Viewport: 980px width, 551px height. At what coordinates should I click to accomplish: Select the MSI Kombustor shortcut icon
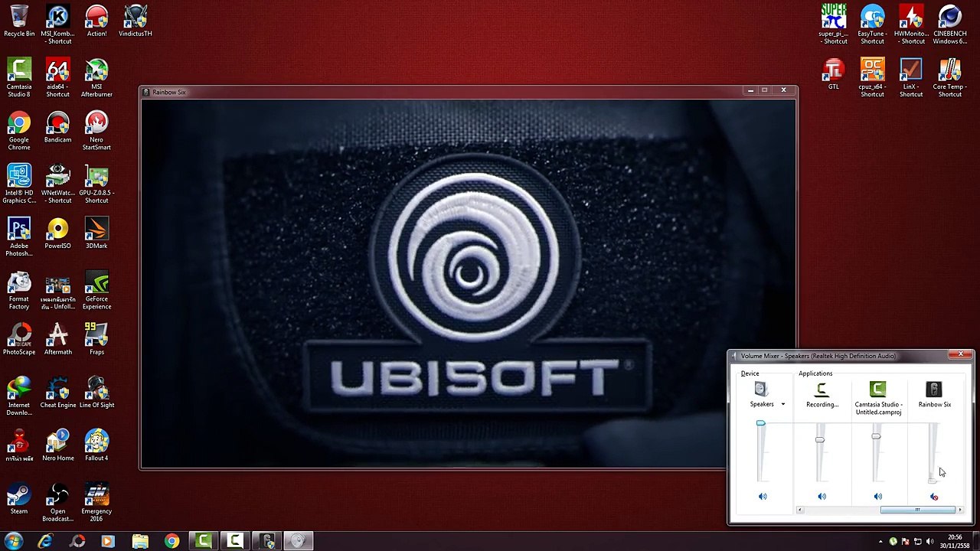(57, 24)
